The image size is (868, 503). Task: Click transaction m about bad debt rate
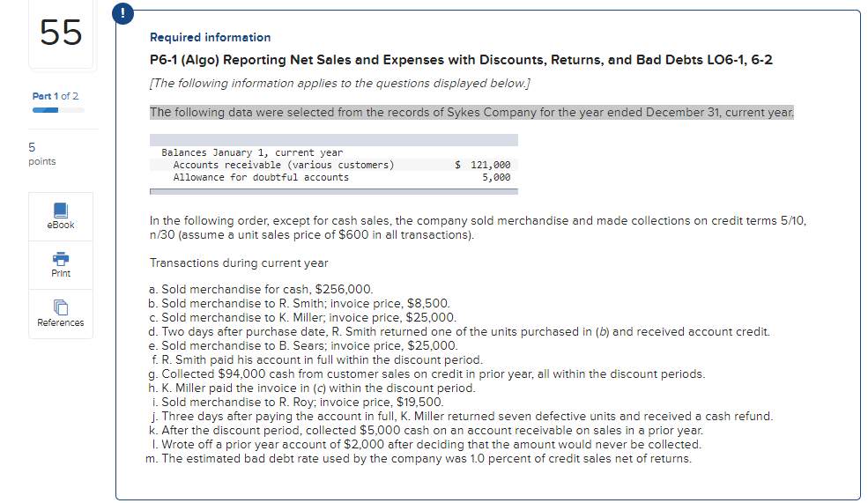419,459
